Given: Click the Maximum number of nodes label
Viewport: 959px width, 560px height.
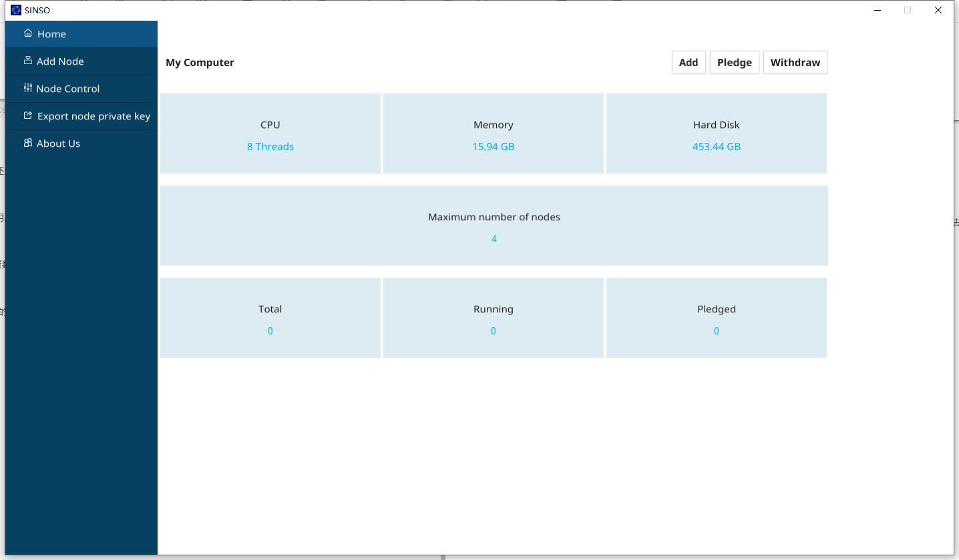Looking at the screenshot, I should [494, 217].
